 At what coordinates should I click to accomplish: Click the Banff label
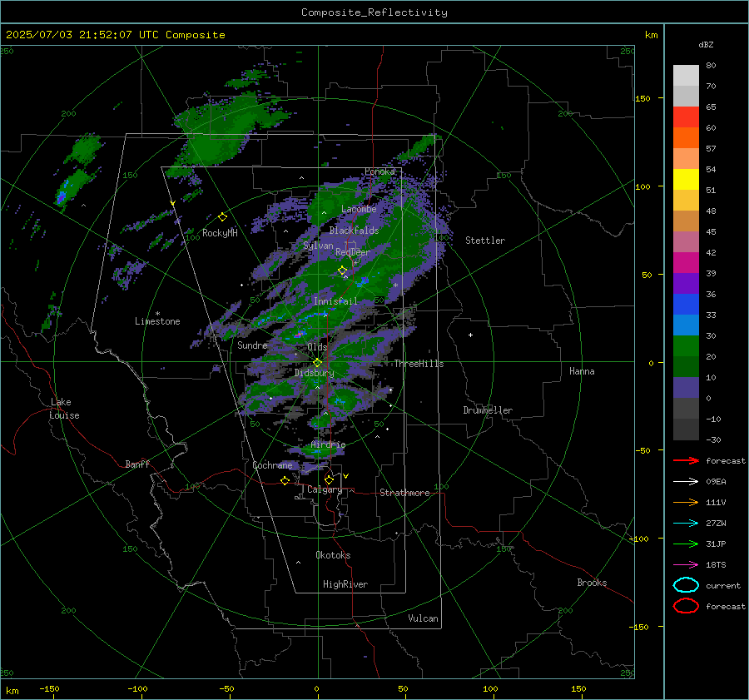coord(137,464)
